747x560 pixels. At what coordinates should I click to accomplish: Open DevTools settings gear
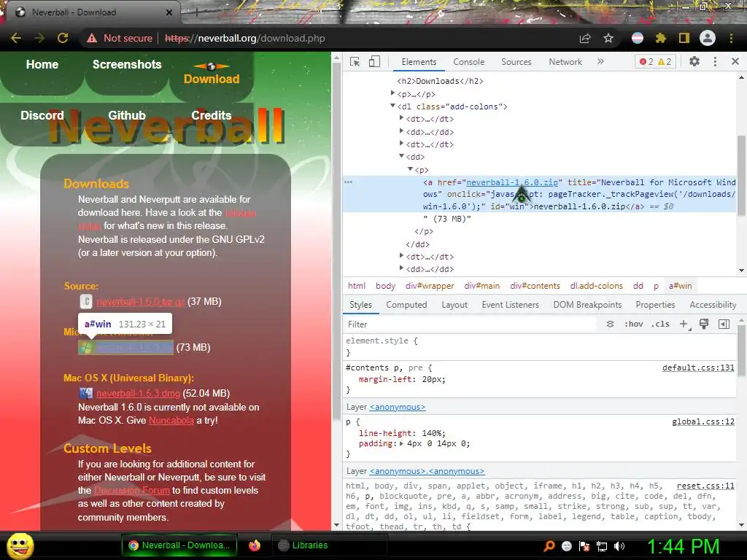pyautogui.click(x=694, y=61)
